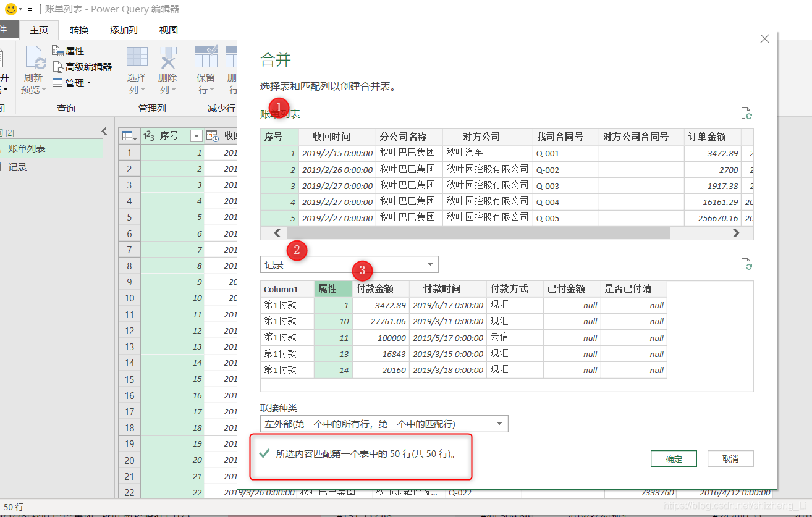Select the 对方公司合同号 column header
Viewport: 812px width, 517px height.
[641, 137]
